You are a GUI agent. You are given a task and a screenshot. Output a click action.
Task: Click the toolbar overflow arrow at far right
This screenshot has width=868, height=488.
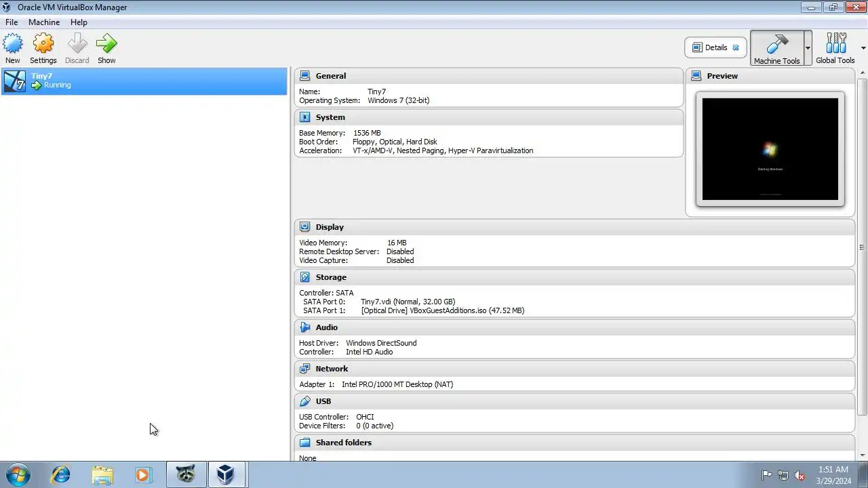(863, 48)
